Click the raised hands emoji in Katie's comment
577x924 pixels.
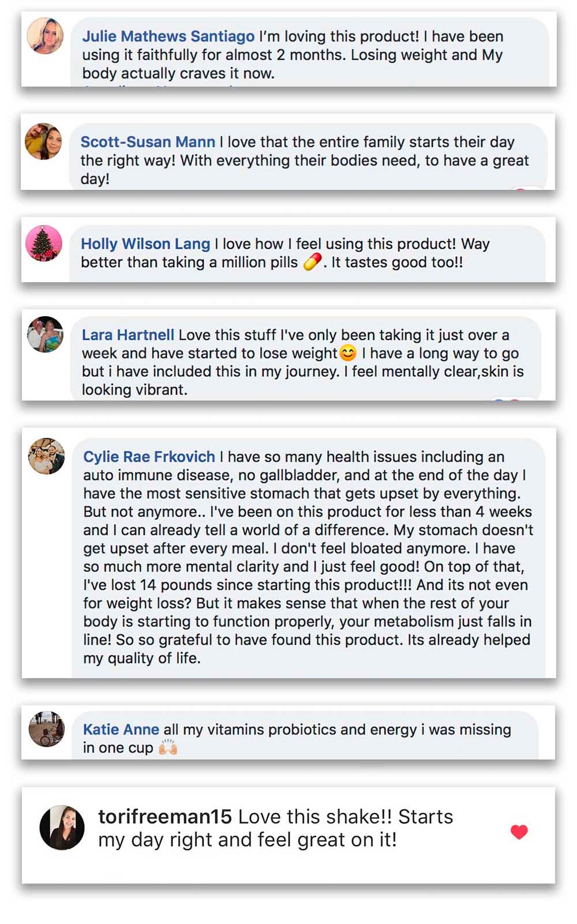pos(168,748)
